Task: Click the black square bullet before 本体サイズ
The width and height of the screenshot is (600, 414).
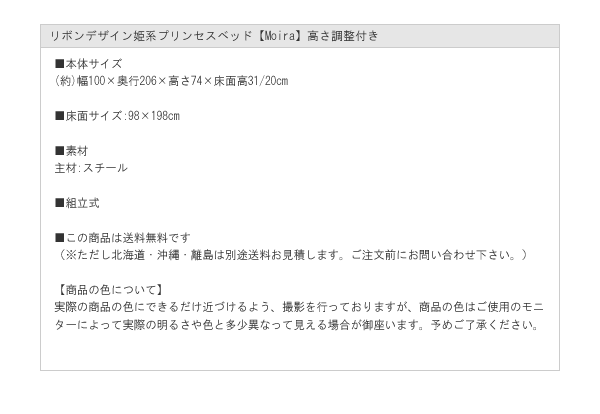Action: (59, 64)
